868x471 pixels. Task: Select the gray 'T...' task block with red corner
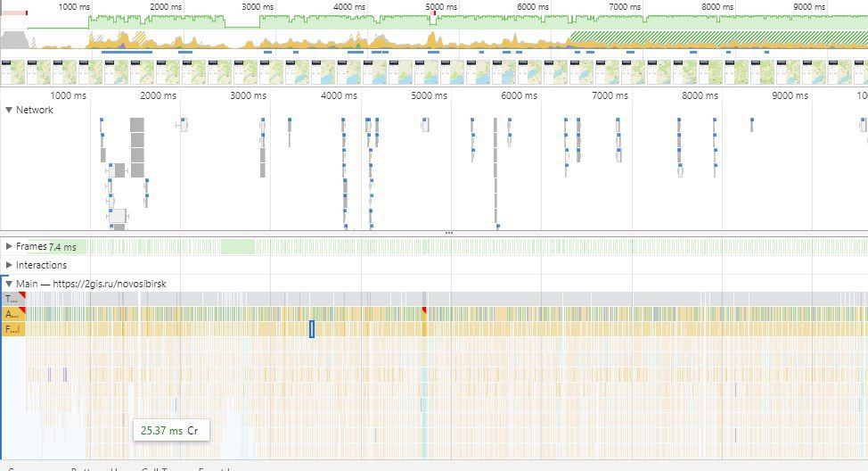14,299
